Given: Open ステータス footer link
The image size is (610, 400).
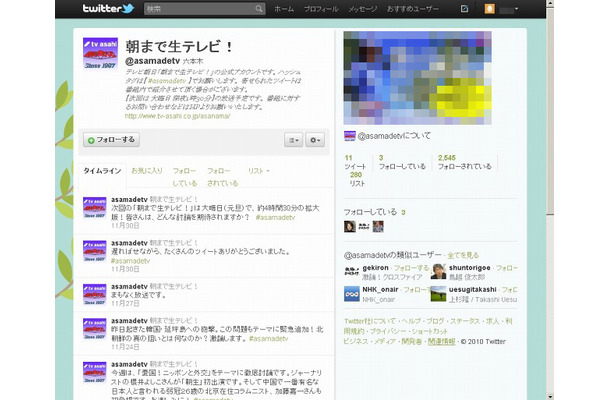Looking at the screenshot, I should coord(465,321).
